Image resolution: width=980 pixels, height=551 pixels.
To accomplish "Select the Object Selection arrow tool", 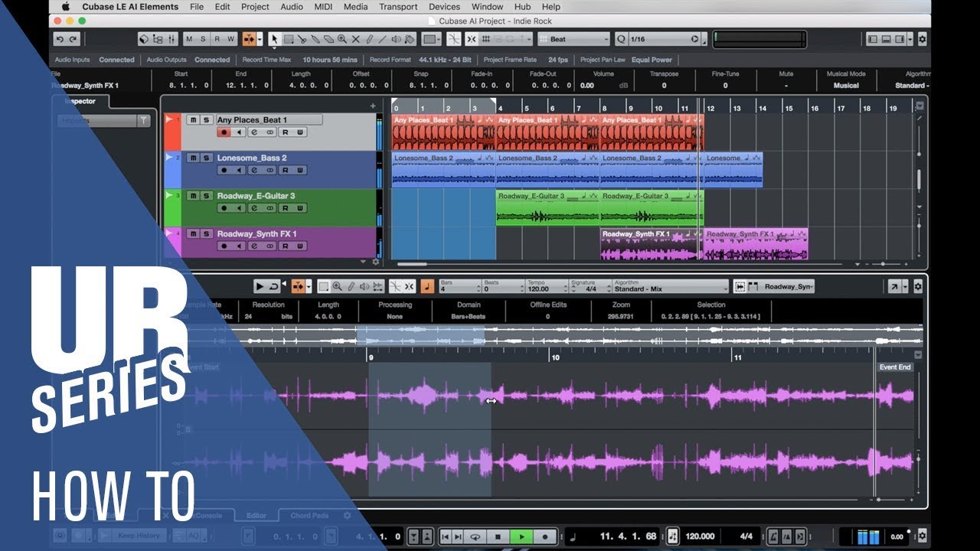I will pyautogui.click(x=275, y=39).
